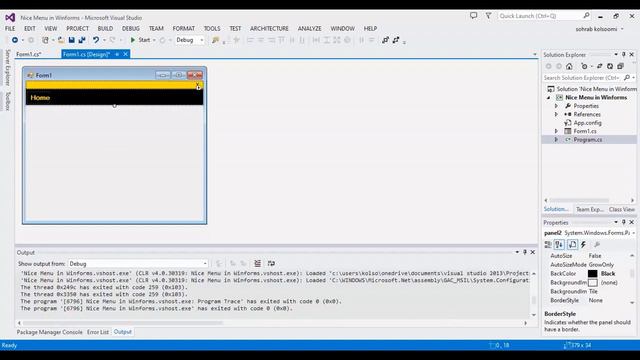The width and height of the screenshot is (640, 360).
Task: Switch to the Error List tab
Action: pos(98,332)
